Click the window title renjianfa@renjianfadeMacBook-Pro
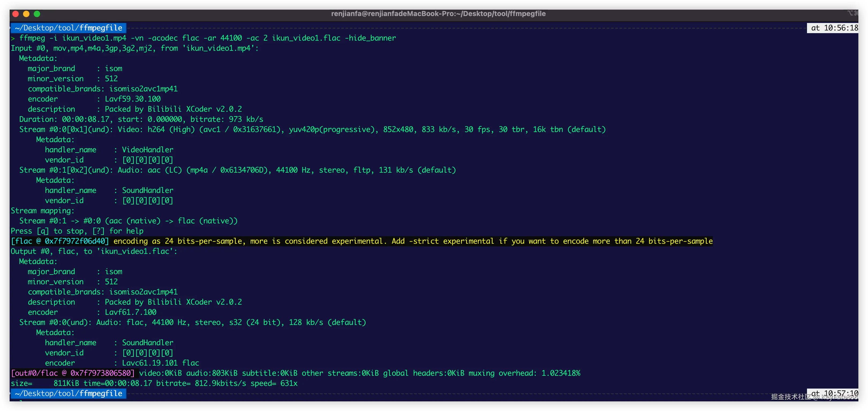 pyautogui.click(x=438, y=14)
